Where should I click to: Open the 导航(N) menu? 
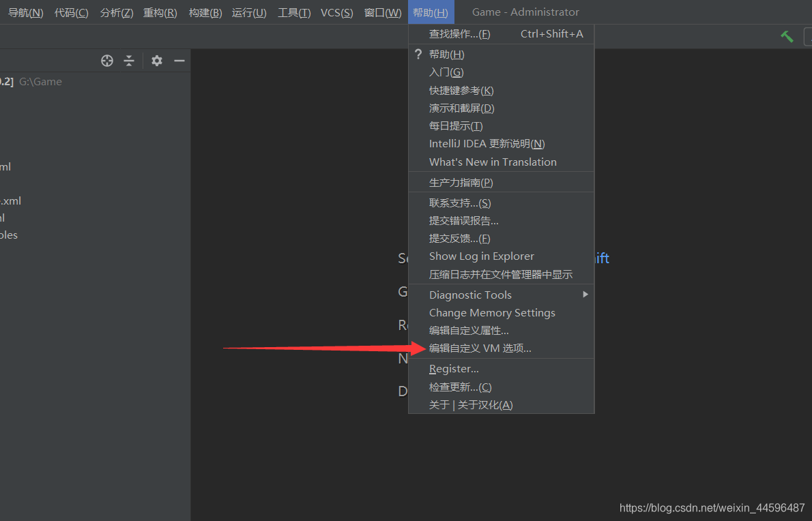click(25, 12)
